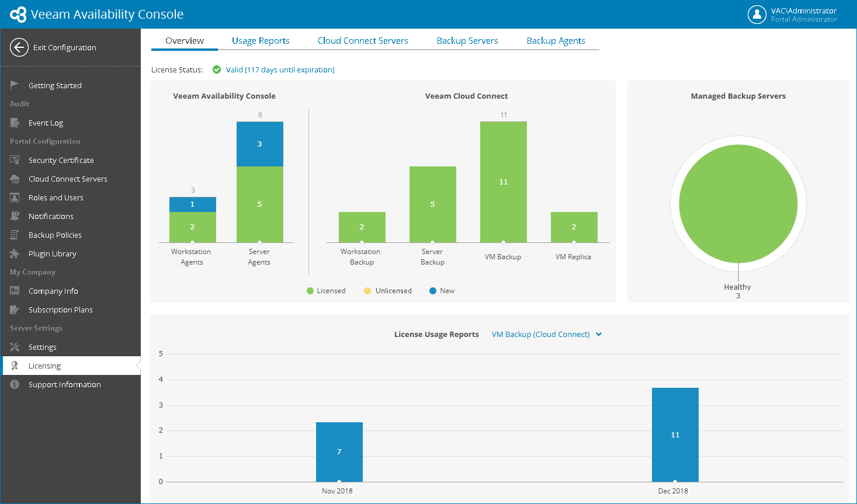
Task: Click the Security Certificate icon
Action: [x=15, y=160]
